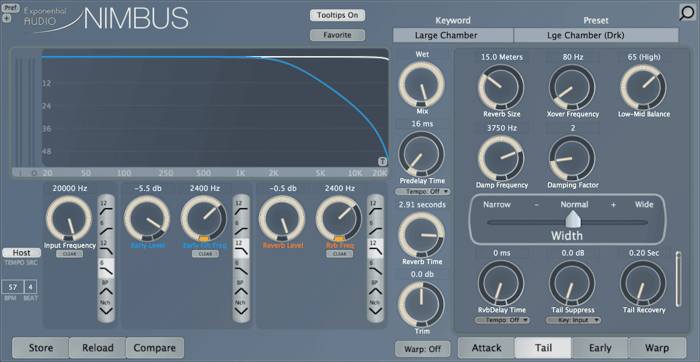Click the Mix knob
This screenshot has height=362, width=700.
(x=421, y=85)
